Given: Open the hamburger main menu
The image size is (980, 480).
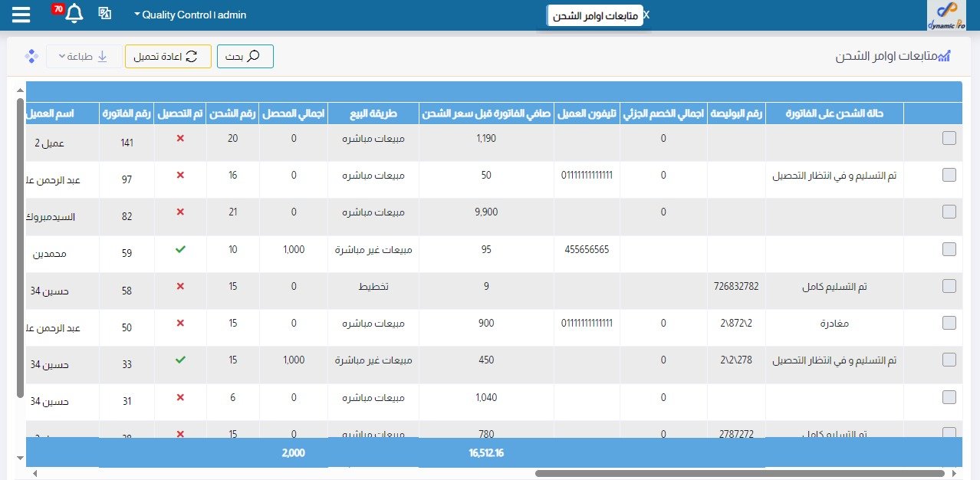Looking at the screenshot, I should (22, 15).
